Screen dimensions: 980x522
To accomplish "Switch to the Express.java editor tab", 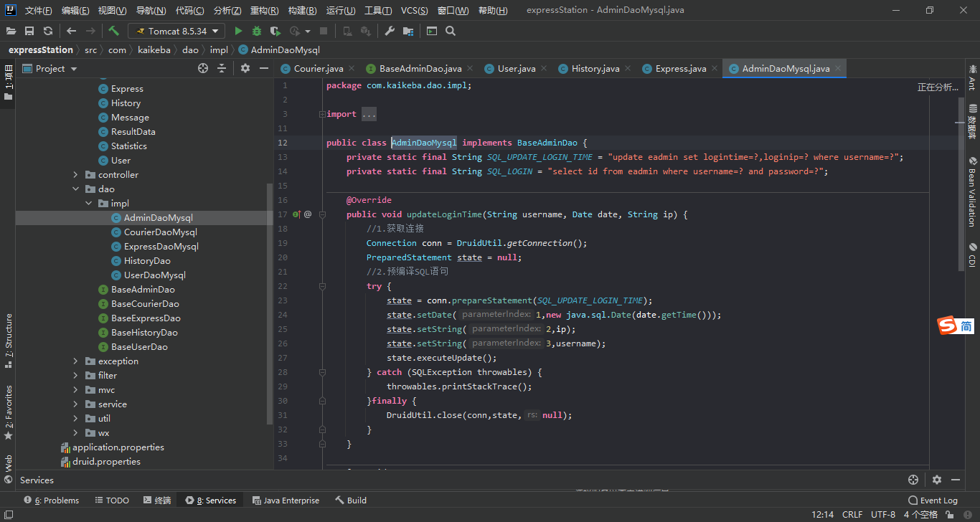I will [680, 69].
